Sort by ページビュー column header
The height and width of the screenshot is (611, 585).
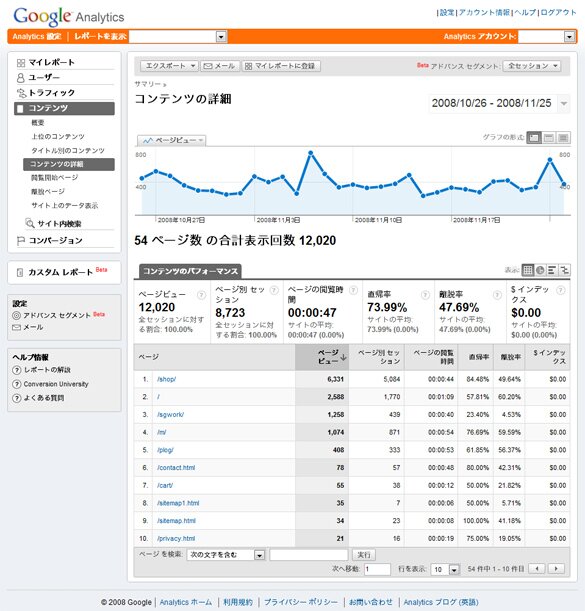tap(322, 357)
